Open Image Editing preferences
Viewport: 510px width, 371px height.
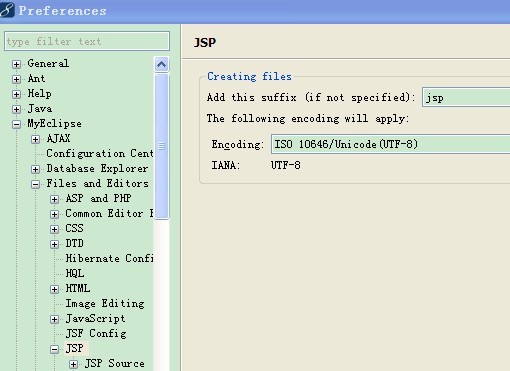click(x=105, y=303)
